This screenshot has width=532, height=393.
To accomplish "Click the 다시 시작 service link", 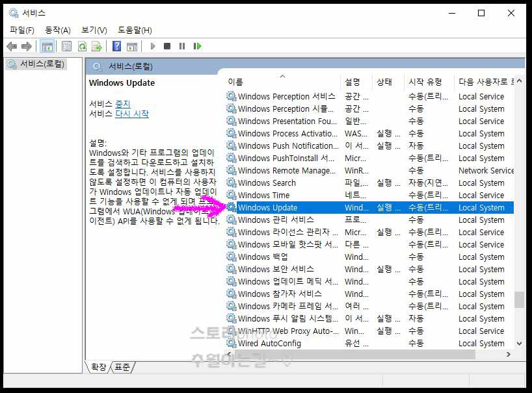I will coord(132,114).
